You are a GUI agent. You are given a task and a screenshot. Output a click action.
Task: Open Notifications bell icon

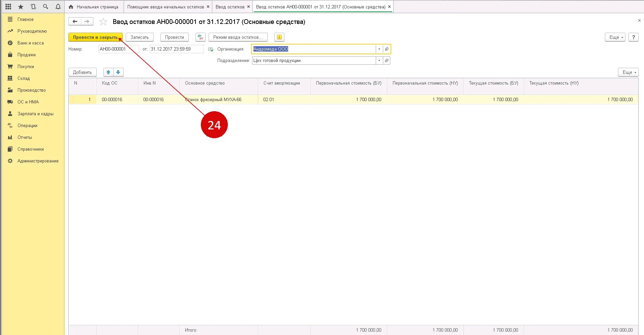(x=58, y=7)
